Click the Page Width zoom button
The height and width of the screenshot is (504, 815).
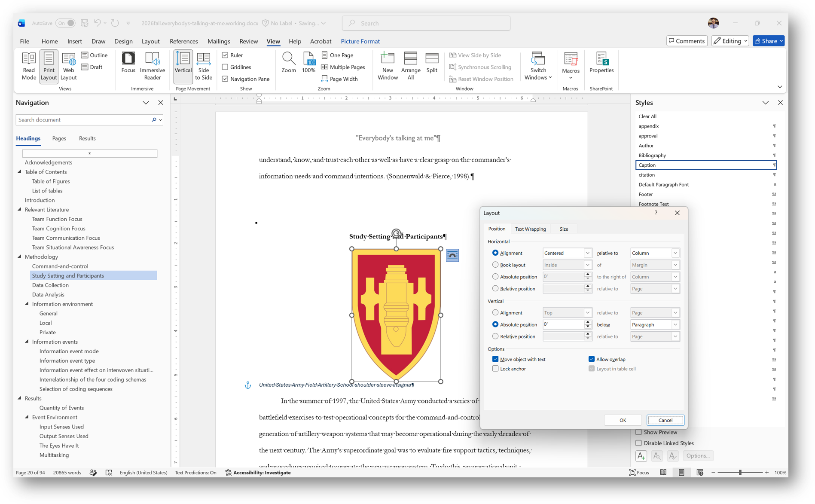(339, 79)
